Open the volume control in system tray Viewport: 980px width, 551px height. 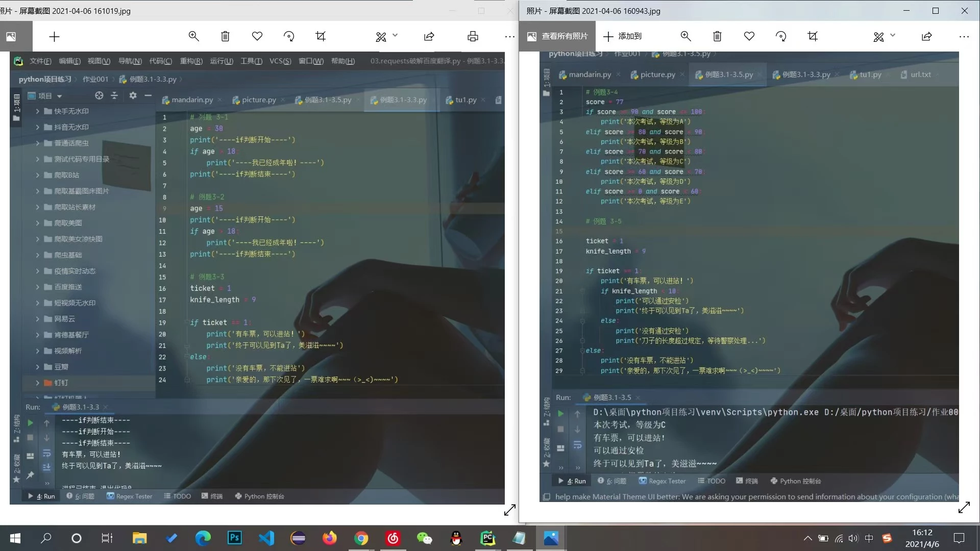pyautogui.click(x=853, y=538)
